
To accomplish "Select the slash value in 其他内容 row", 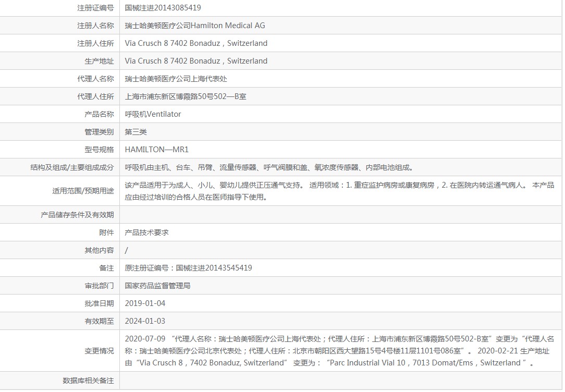I will click(x=127, y=250).
